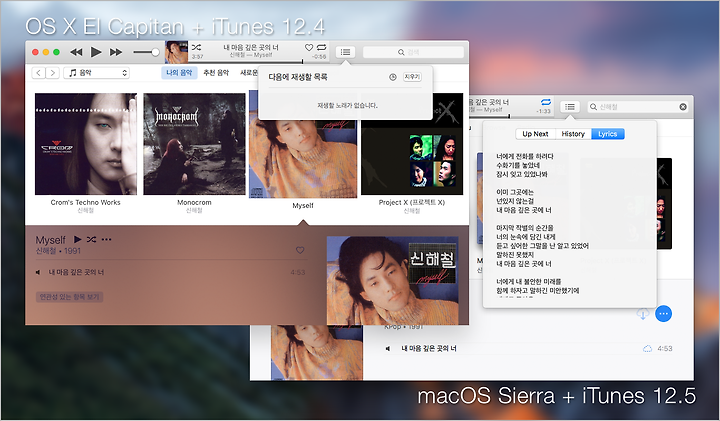Shuffle the Myself album in expanded view
The image size is (720, 421).
coord(91,239)
